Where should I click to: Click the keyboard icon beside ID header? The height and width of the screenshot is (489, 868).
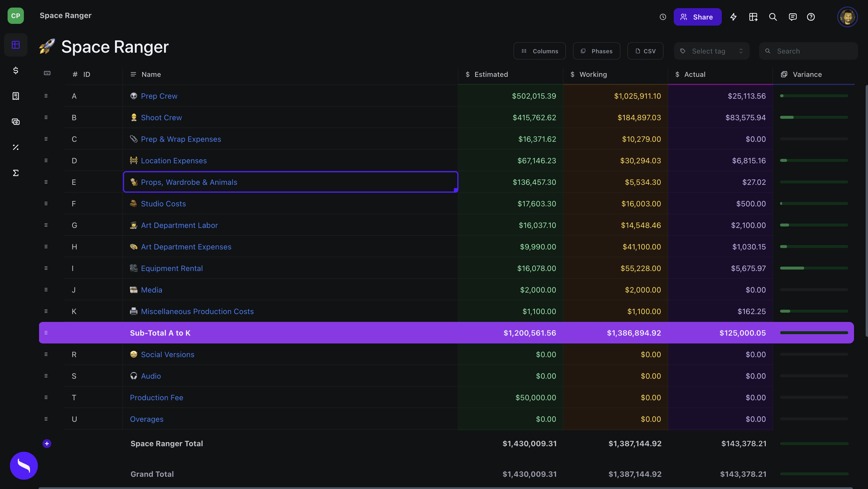point(47,73)
